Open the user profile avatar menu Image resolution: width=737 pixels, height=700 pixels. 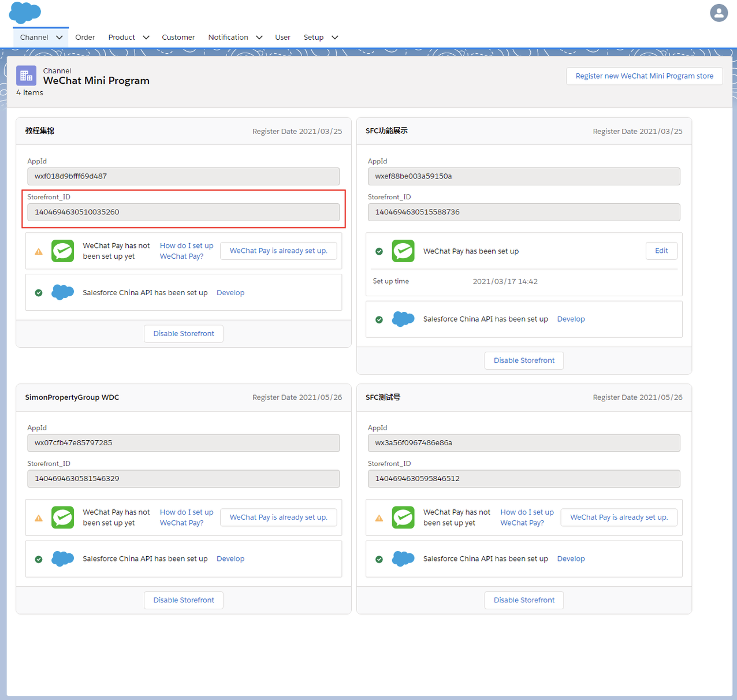click(x=719, y=13)
